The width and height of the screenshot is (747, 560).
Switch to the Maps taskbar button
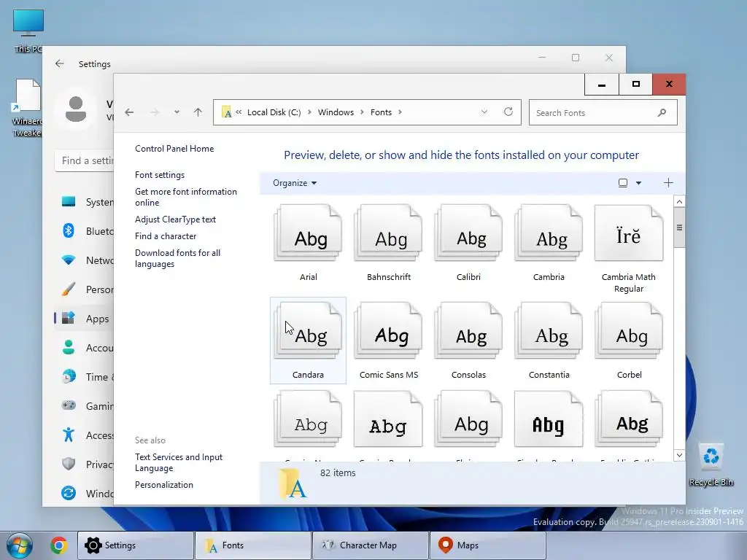tap(488, 545)
